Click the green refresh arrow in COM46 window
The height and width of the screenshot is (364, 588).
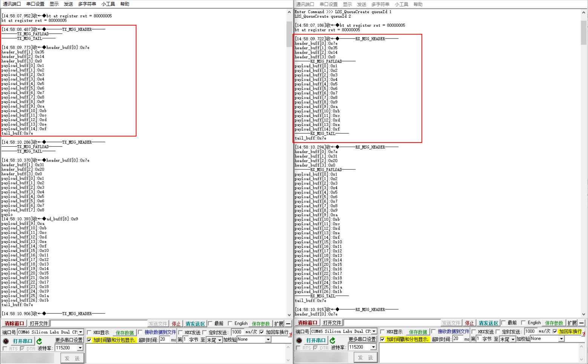39,341
